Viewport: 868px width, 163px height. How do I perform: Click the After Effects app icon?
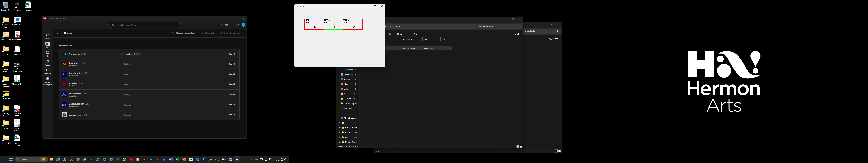(64, 94)
